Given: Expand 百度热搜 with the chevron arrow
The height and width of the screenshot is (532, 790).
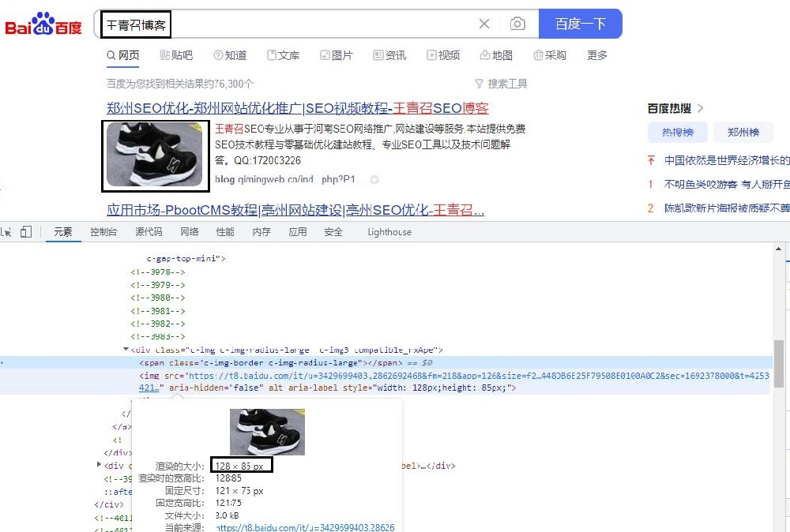Looking at the screenshot, I should tap(700, 108).
